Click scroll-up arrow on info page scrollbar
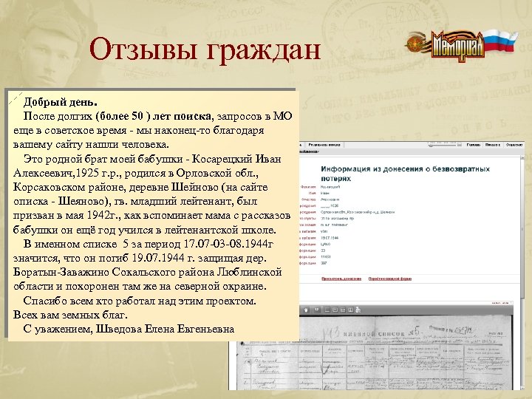Viewport: 532px width, 399px height. tap(522, 158)
